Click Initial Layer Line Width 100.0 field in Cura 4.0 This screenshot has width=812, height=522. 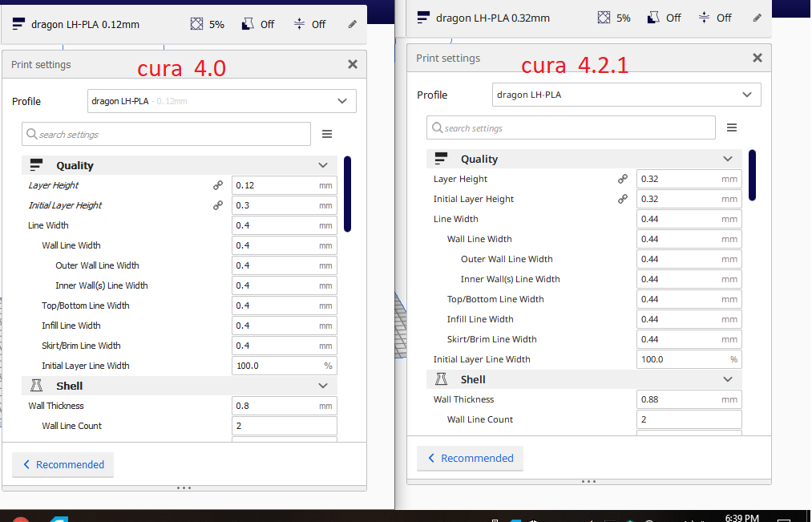(x=285, y=366)
